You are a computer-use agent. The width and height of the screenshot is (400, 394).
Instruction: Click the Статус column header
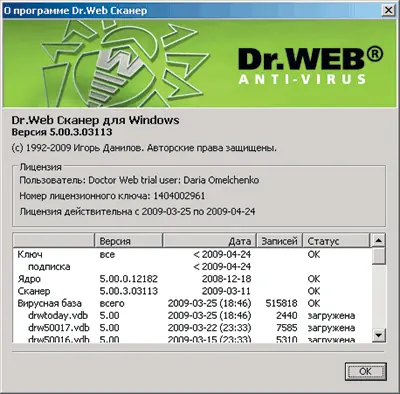tap(336, 241)
